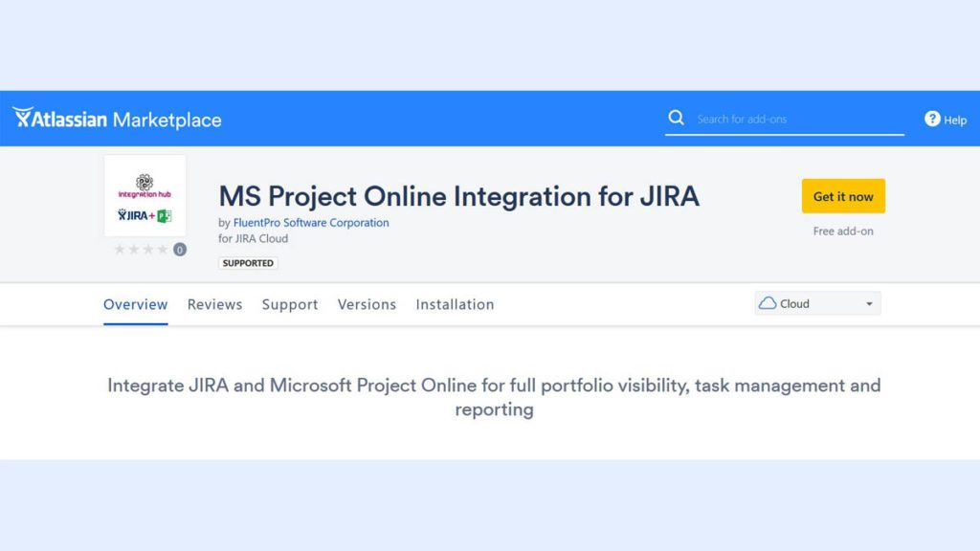
Task: Click the star rating row
Action: [141, 250]
